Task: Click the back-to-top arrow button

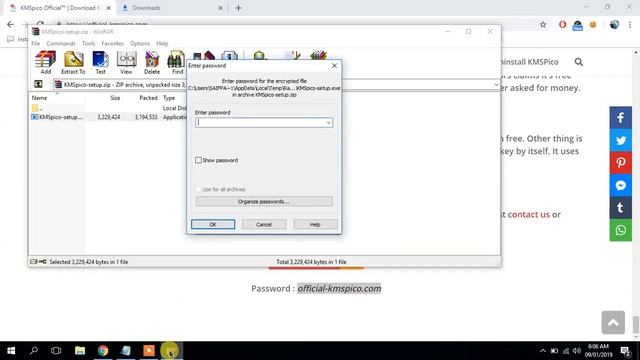Action: 613,322
